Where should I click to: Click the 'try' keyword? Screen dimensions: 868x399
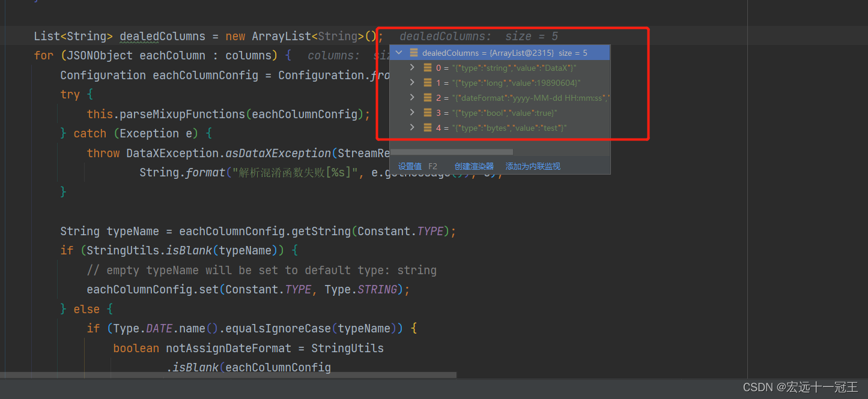[x=70, y=95]
